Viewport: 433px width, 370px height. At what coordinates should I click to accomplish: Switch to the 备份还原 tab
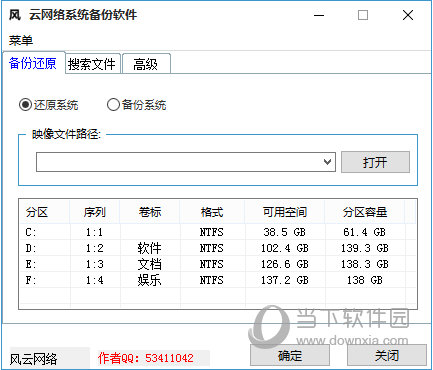(x=33, y=63)
